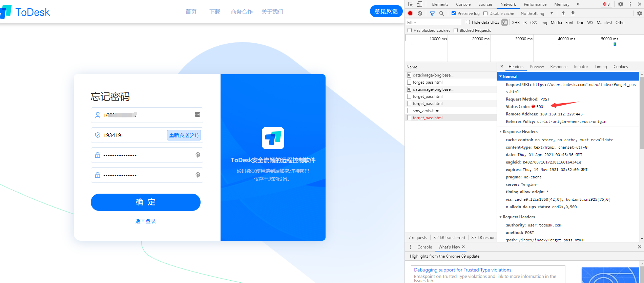Open the Preview tab of the request
Viewport: 644px width, 283px height.
(537, 67)
